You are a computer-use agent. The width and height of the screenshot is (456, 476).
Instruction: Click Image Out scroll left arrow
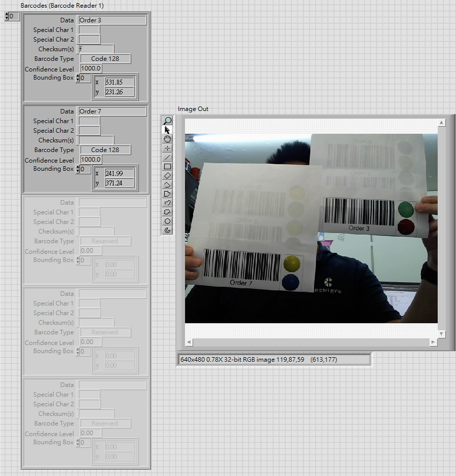point(189,342)
